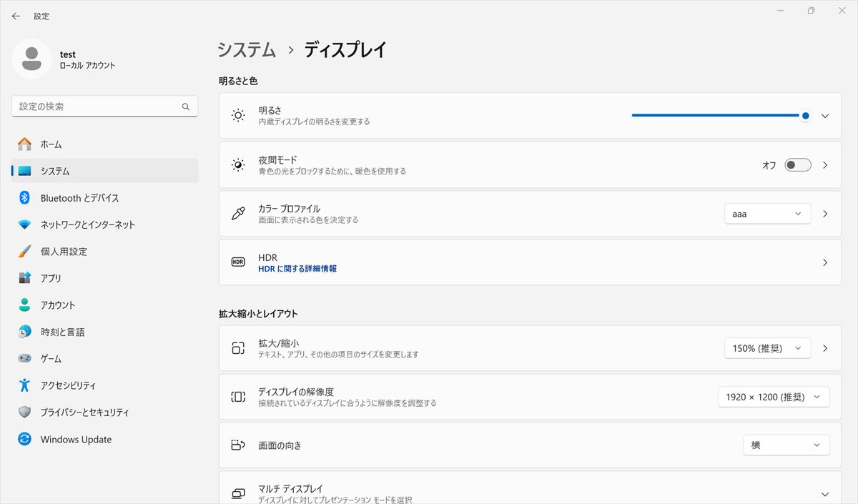
Task: Expand the brightness options chevron
Action: [x=825, y=116]
